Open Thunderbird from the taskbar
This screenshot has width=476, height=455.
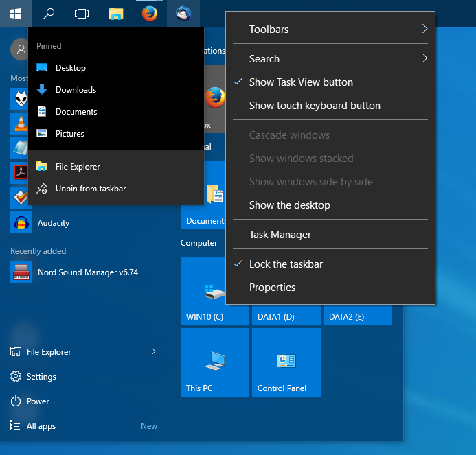(183, 13)
